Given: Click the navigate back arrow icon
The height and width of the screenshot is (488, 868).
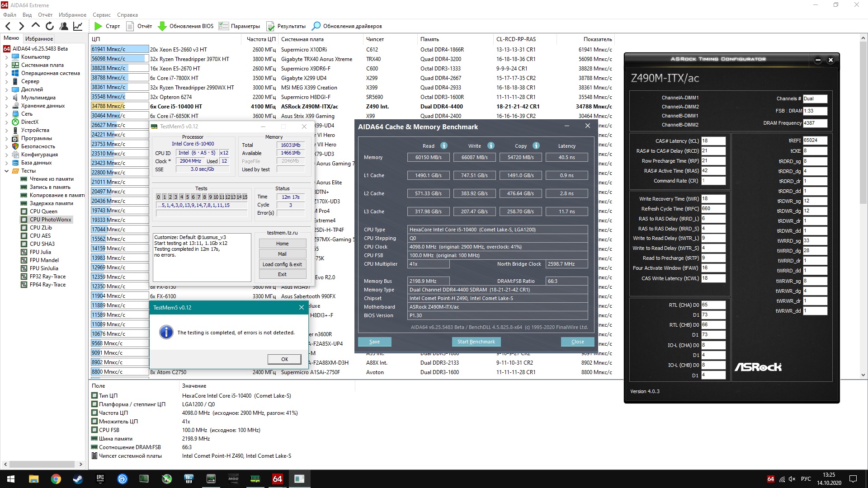Looking at the screenshot, I should pyautogui.click(x=8, y=26).
